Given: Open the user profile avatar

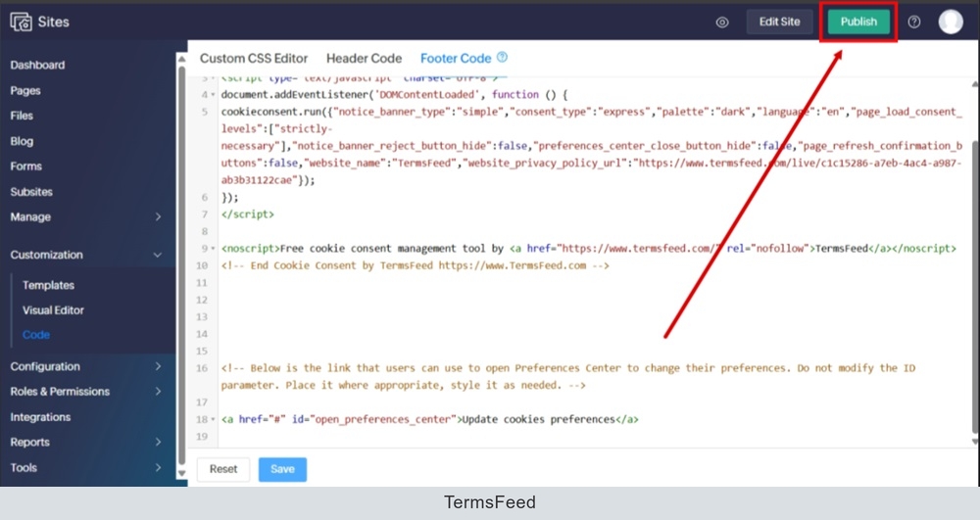Looking at the screenshot, I should coord(950,22).
